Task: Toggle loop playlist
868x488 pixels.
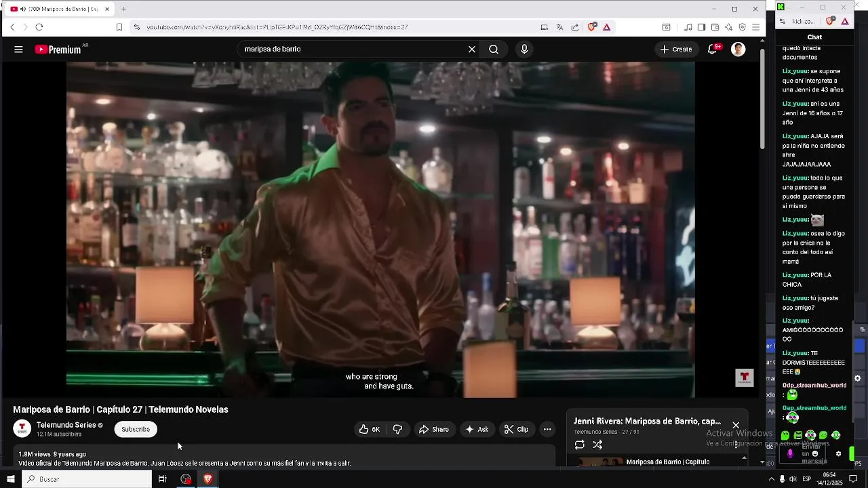Action: tap(580, 445)
